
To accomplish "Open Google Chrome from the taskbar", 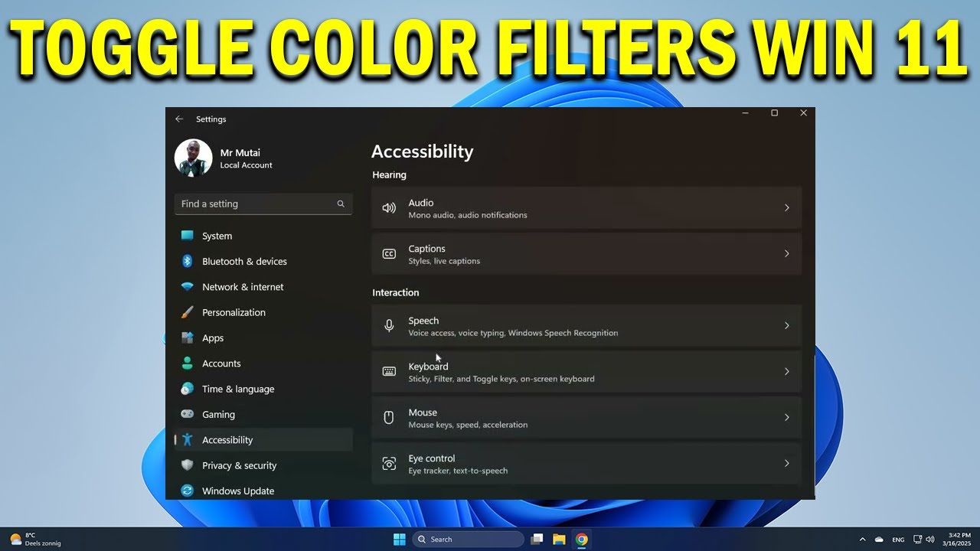I will (581, 540).
